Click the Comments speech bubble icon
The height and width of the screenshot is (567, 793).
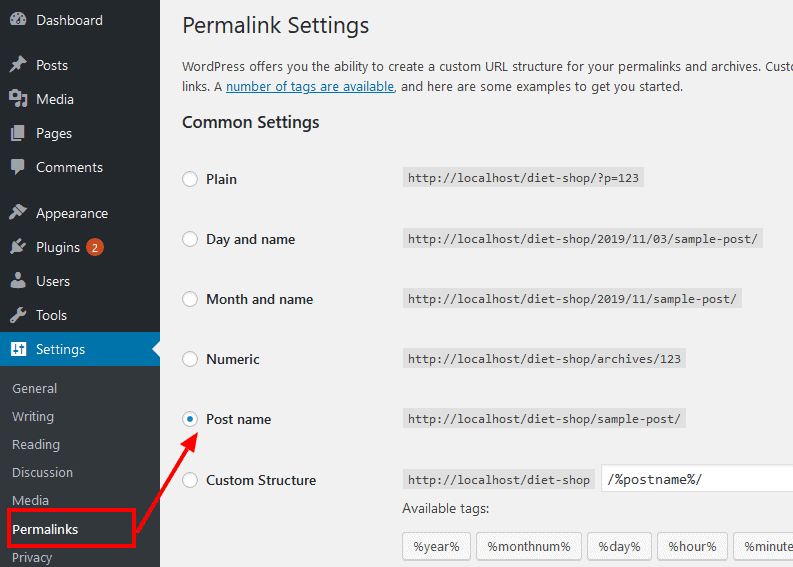click(18, 167)
